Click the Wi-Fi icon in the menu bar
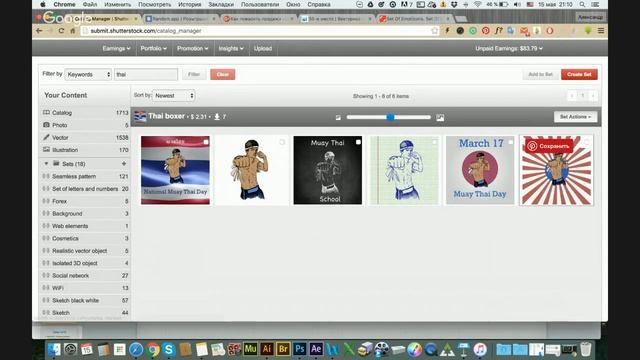Image resolution: width=640 pixels, height=360 pixels. (x=477, y=4)
